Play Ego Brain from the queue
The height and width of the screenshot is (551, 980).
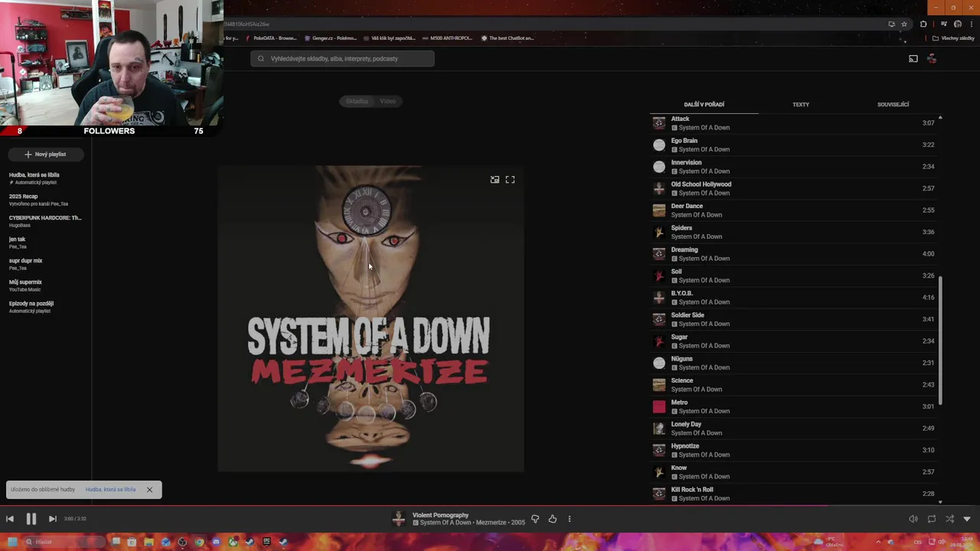click(x=795, y=145)
